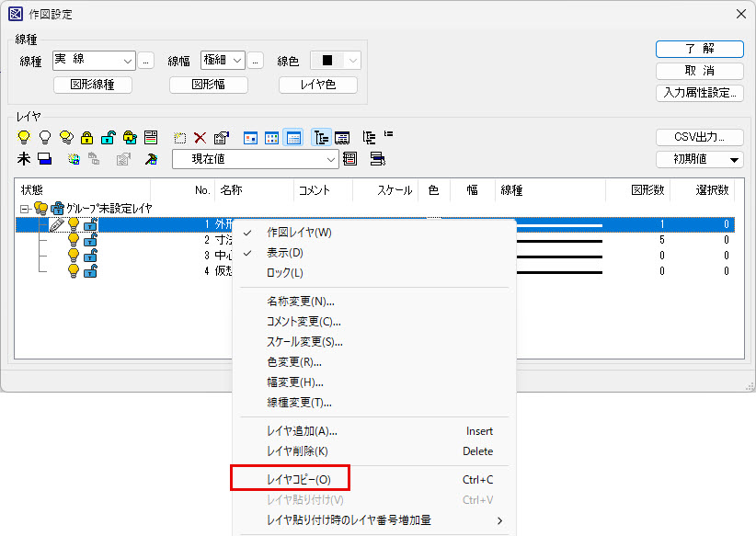The height and width of the screenshot is (536, 756).
Task: Click the double-bulb icon in the layer toolbar
Action: point(66,137)
